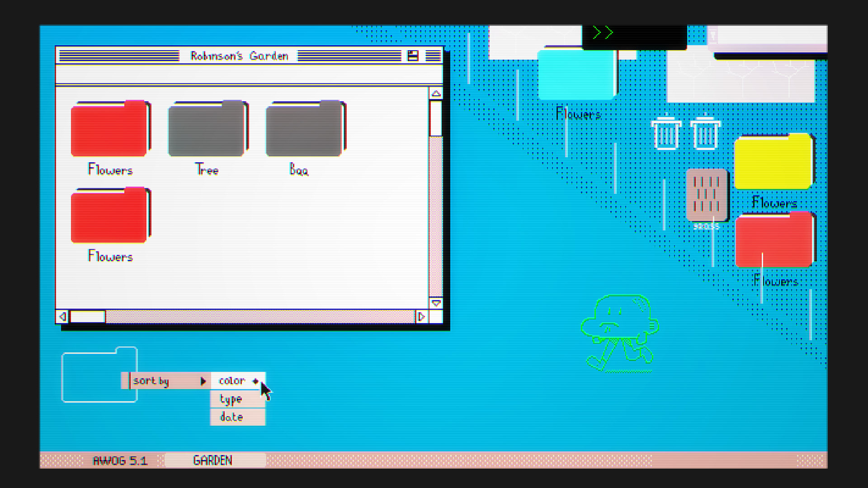Click the striped lines icon at title bar right

pyautogui.click(x=433, y=56)
